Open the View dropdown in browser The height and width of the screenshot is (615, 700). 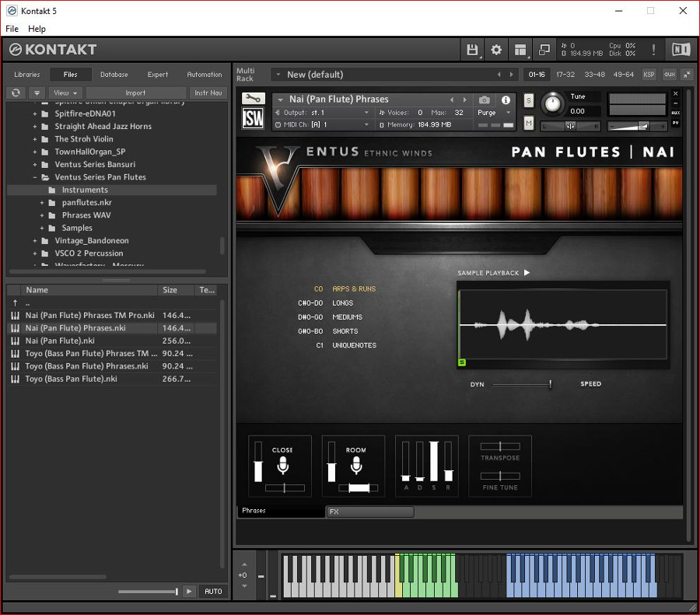(65, 93)
